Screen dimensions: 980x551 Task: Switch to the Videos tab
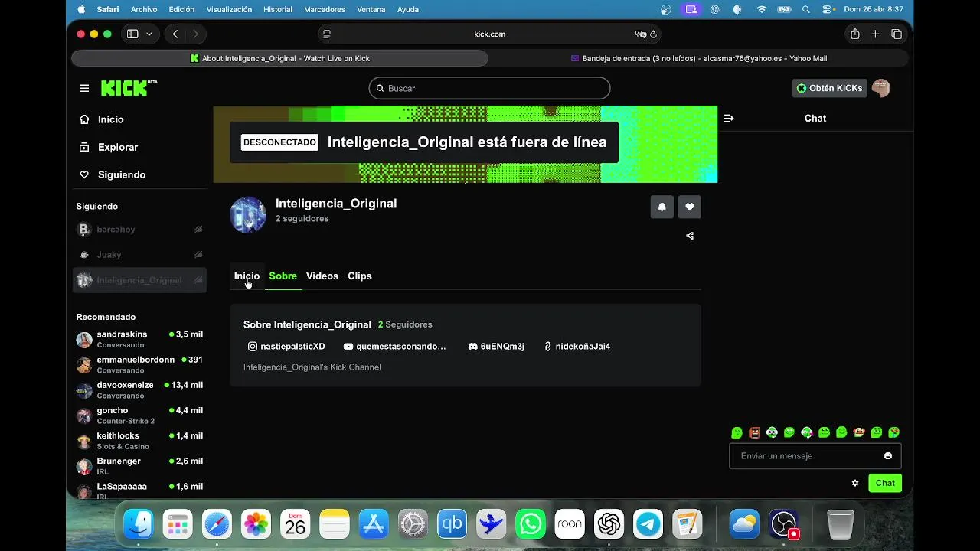[322, 276]
